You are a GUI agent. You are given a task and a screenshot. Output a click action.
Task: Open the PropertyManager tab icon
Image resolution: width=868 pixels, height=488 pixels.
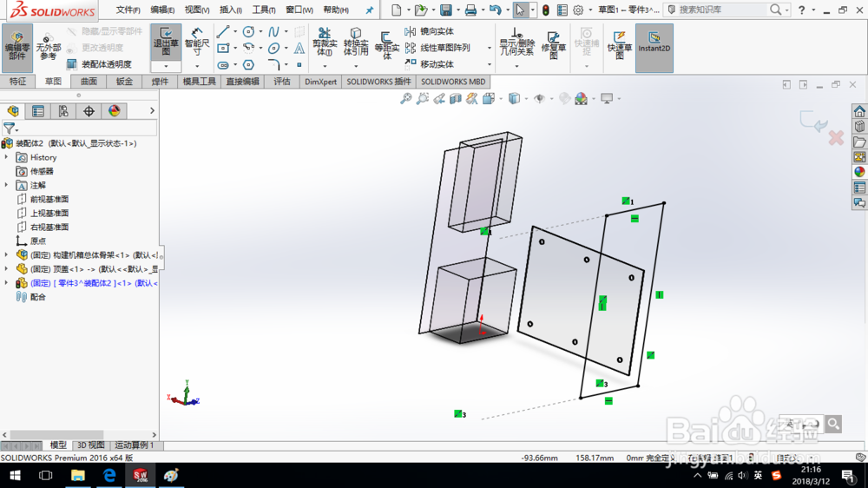click(x=38, y=111)
